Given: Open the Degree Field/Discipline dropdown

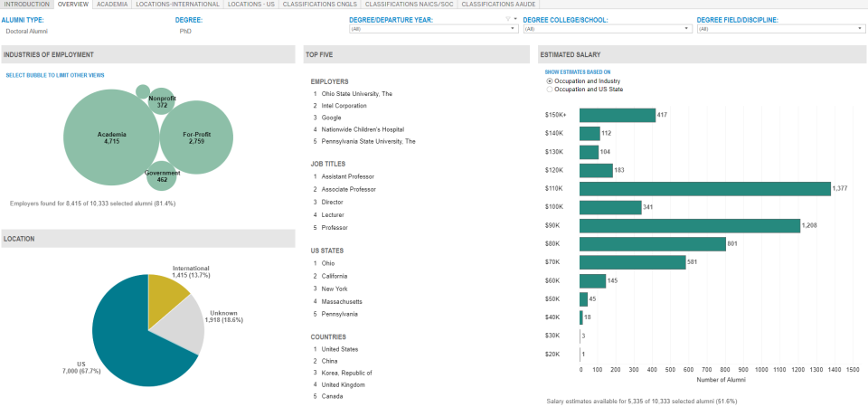Looking at the screenshot, I should click(781, 29).
